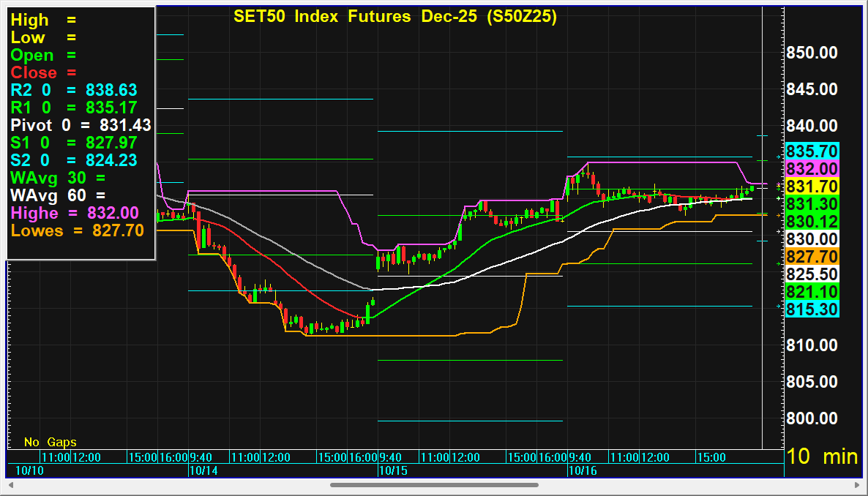The image size is (868, 496).
Task: Click the chart title SET50 Index Futures Dec-25
Action: click(x=395, y=17)
